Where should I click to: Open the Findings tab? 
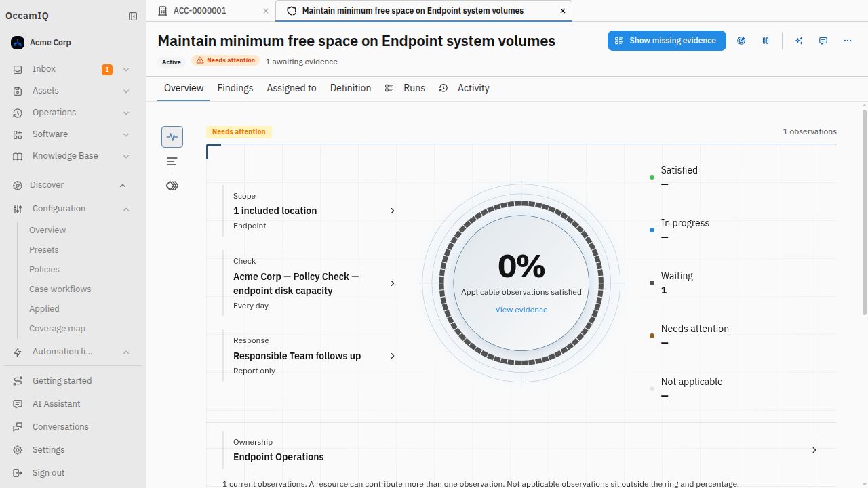(x=235, y=88)
